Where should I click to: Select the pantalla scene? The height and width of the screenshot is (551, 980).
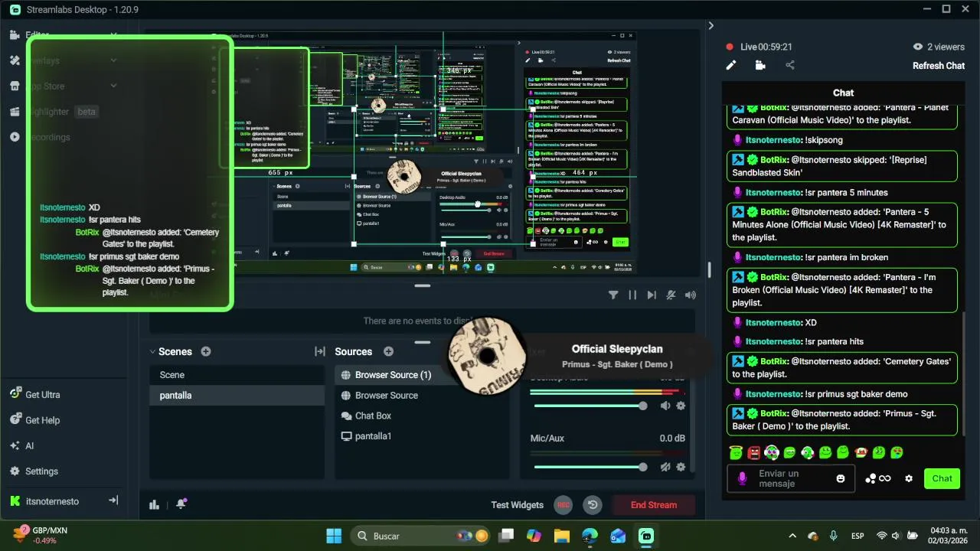point(237,395)
